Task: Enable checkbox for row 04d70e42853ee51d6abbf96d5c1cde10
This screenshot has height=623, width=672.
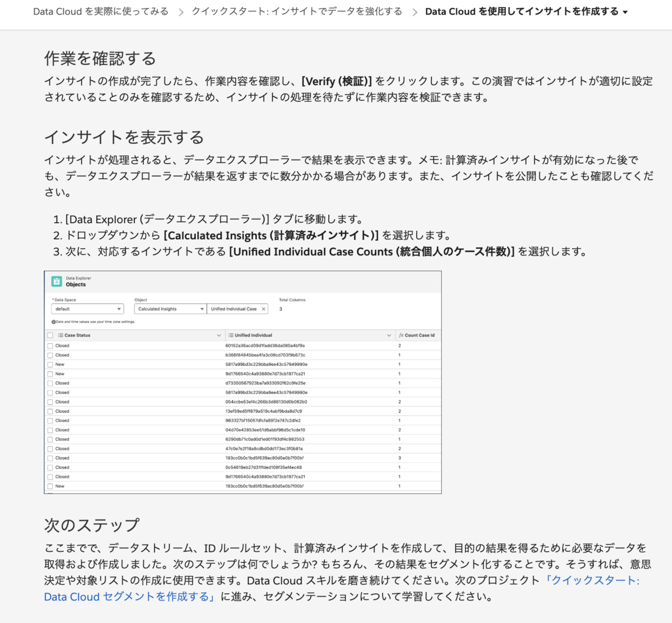Action: point(50,430)
